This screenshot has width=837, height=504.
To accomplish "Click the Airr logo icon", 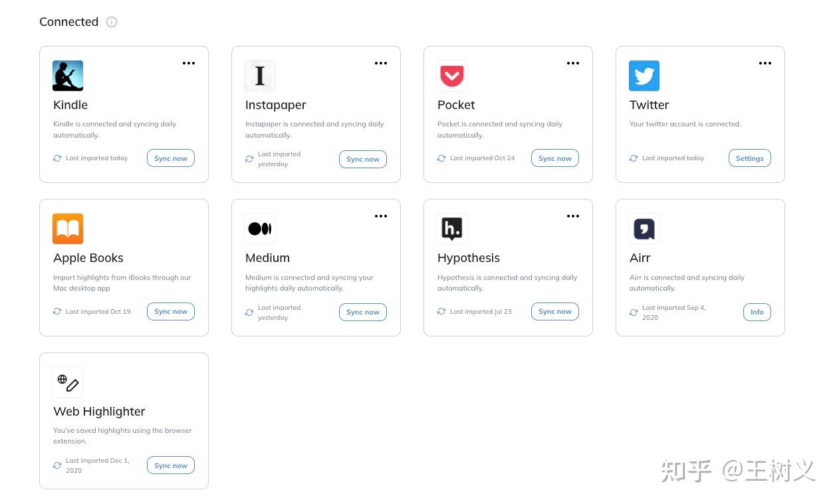I will click(644, 229).
